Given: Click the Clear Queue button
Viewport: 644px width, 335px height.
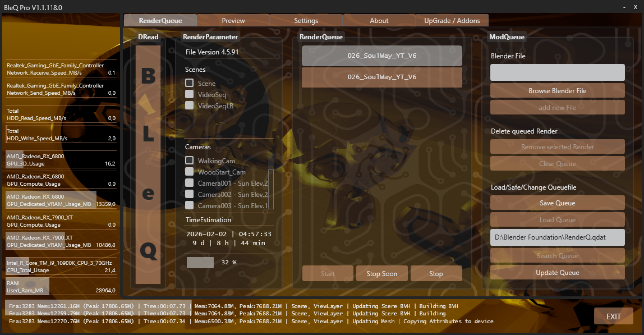Looking at the screenshot, I should point(558,164).
